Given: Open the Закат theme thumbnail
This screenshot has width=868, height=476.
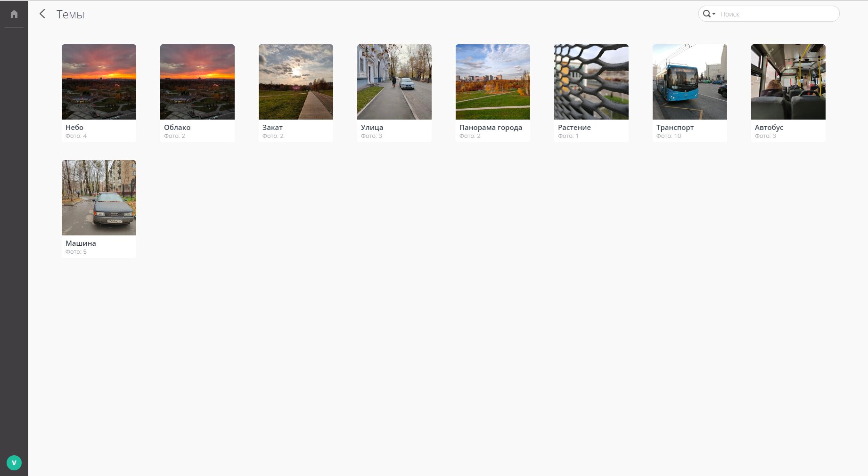Looking at the screenshot, I should (296, 82).
